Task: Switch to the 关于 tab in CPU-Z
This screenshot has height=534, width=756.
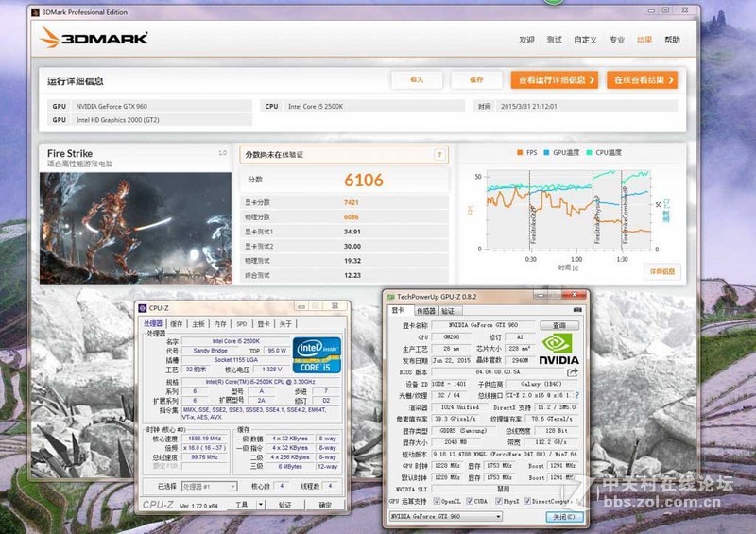Action: tap(285, 323)
